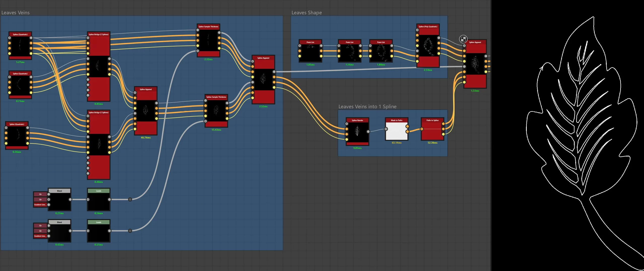Image resolution: width=644 pixels, height=271 pixels.
Task: Select the Spline (Poly Quadratic) node
Action: point(428,46)
